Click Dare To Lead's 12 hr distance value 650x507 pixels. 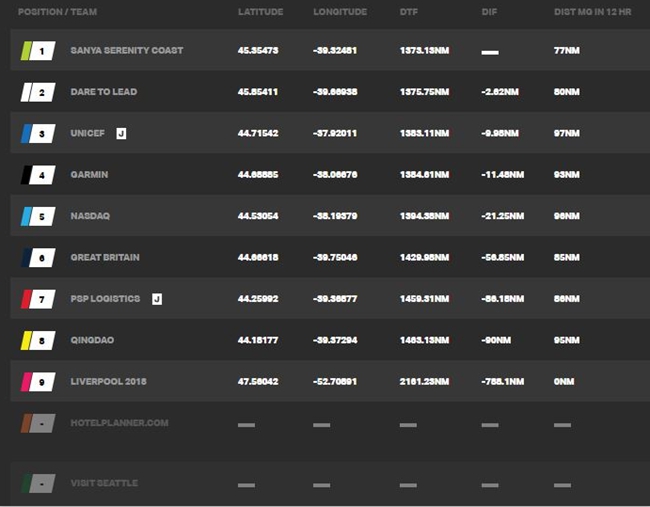[x=567, y=92]
